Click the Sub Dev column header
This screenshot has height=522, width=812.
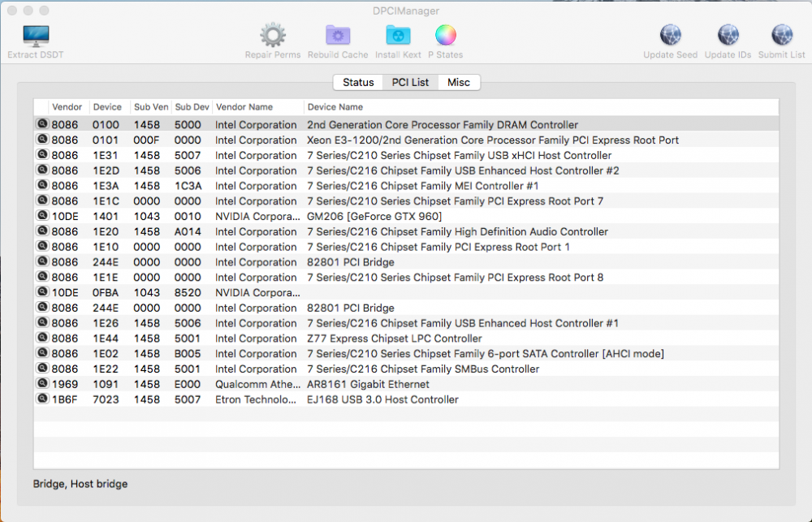[192, 107]
